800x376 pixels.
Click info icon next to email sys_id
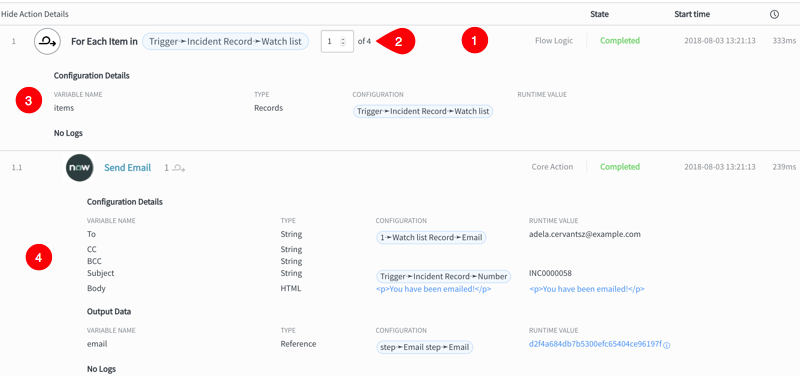pos(667,345)
